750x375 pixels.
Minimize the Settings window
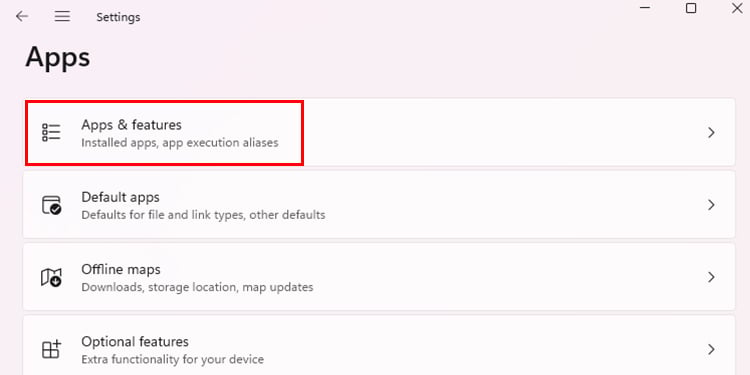click(x=645, y=8)
